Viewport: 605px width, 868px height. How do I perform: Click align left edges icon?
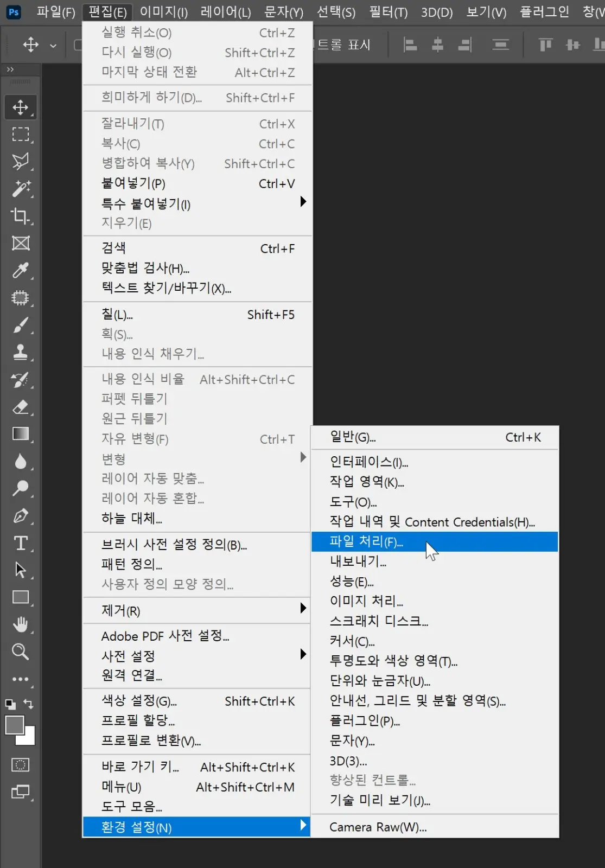410,45
